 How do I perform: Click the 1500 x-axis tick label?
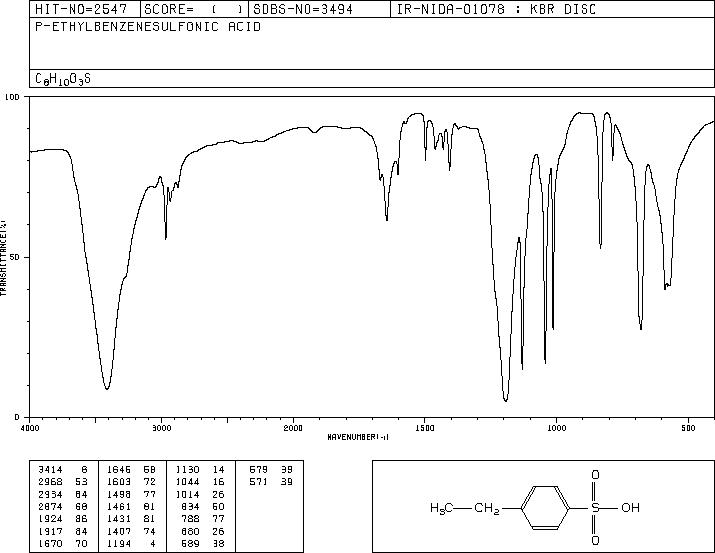[x=425, y=428]
